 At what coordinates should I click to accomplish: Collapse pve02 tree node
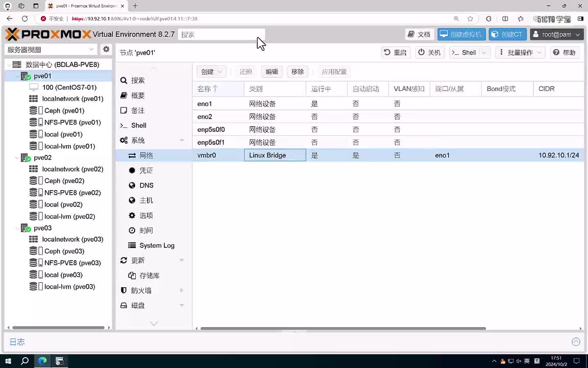coord(17,158)
